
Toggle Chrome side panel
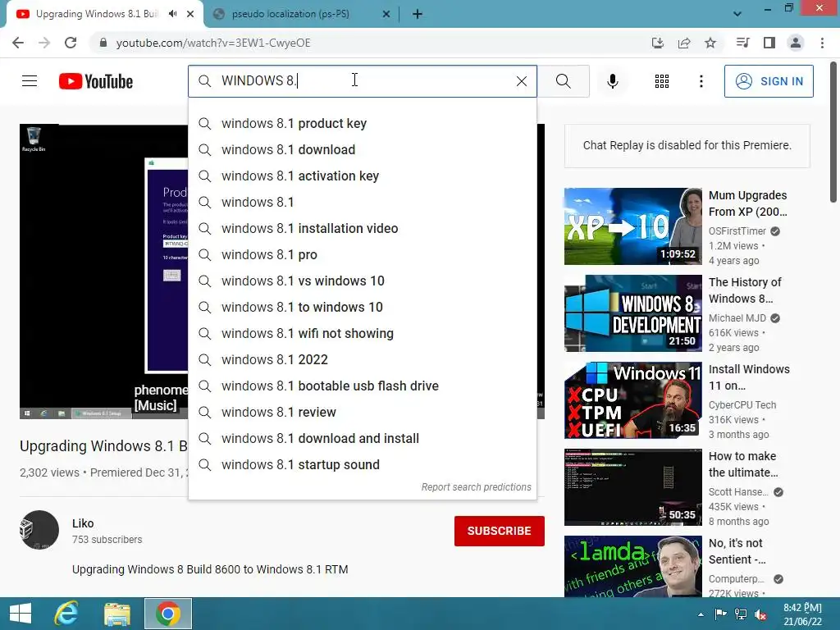769,43
